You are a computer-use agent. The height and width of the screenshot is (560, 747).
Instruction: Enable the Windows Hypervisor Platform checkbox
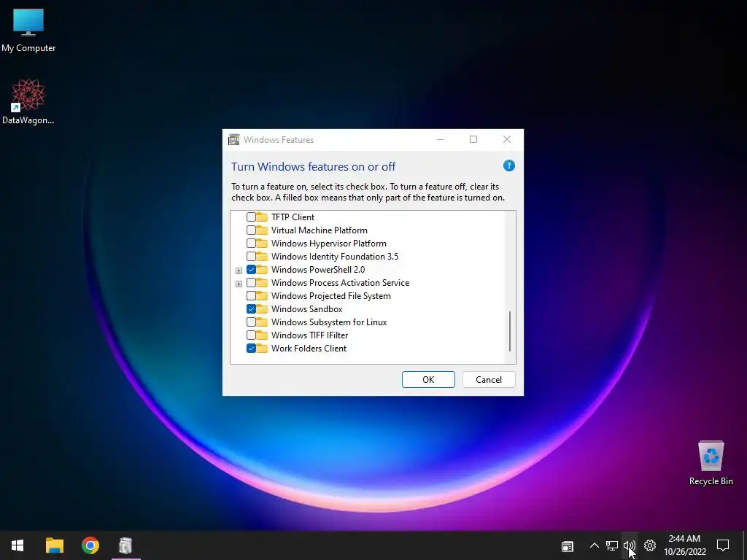(x=251, y=244)
